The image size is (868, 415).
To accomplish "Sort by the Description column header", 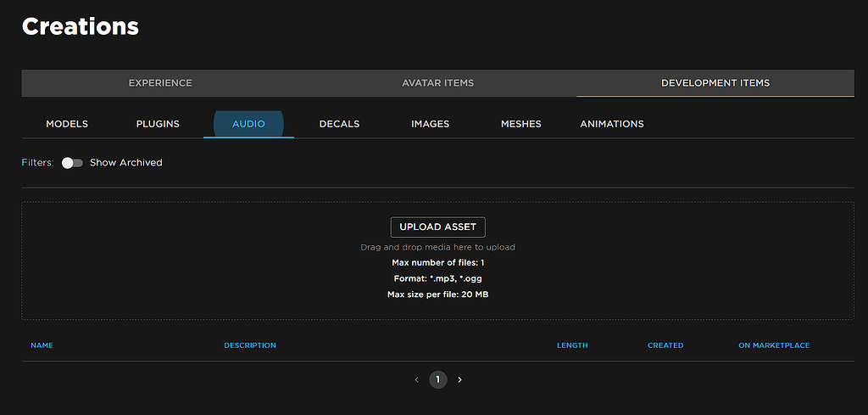I will 250,345.
